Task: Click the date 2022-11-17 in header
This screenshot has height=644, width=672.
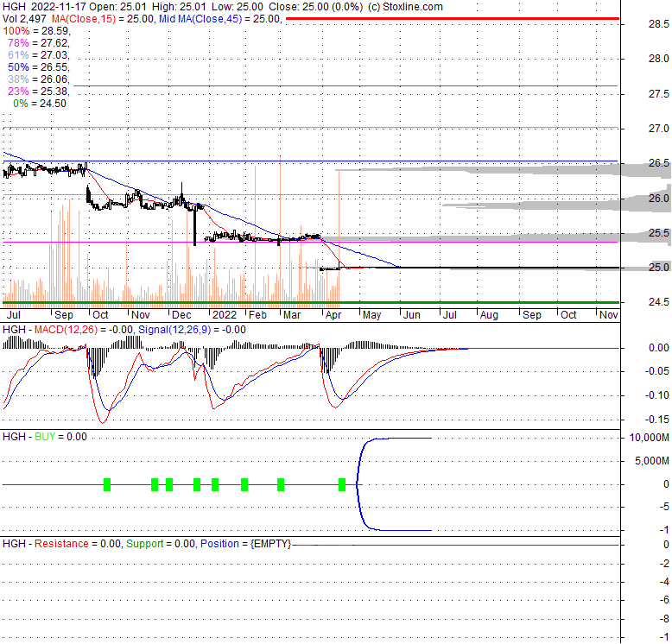Action: coord(59,7)
